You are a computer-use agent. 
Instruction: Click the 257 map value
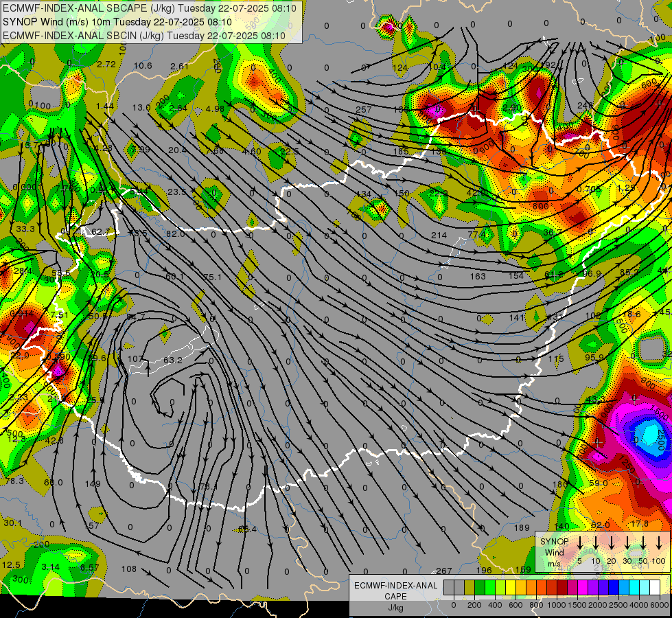[363, 110]
